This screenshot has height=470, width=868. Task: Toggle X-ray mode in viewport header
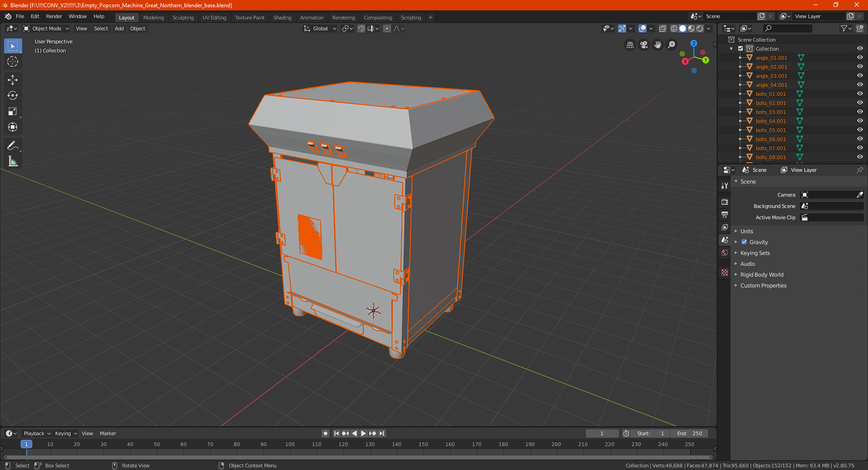pos(663,28)
